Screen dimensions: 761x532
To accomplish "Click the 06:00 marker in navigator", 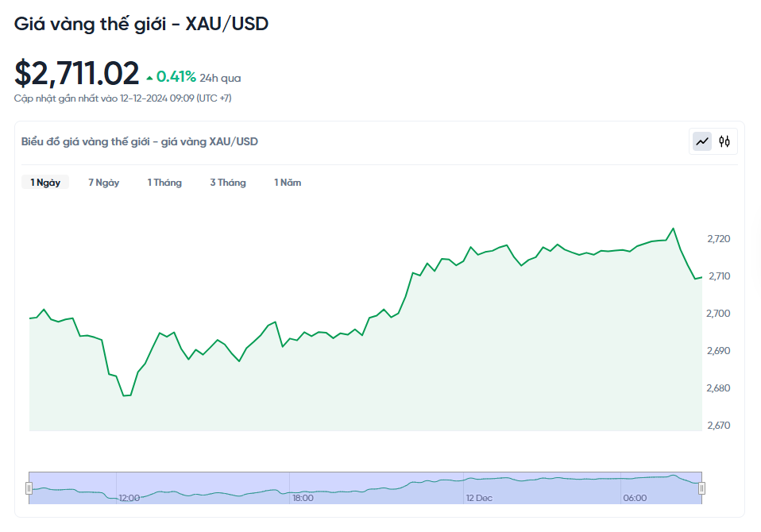I will (x=635, y=498).
